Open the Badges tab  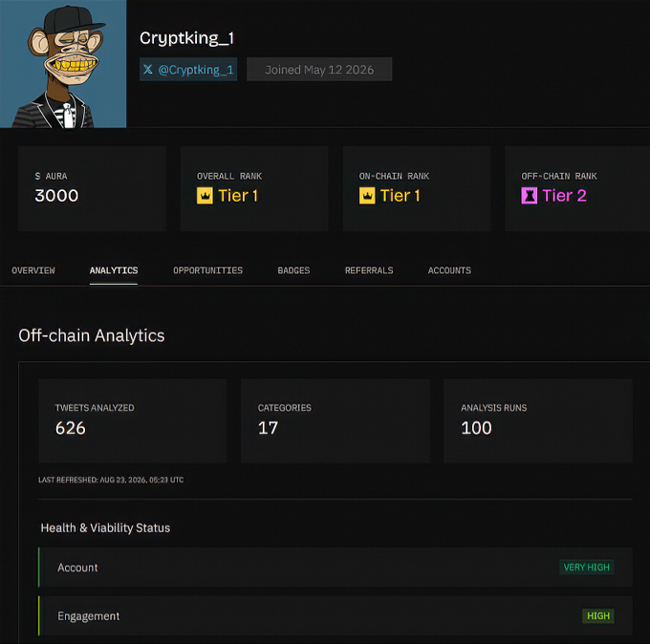click(293, 270)
